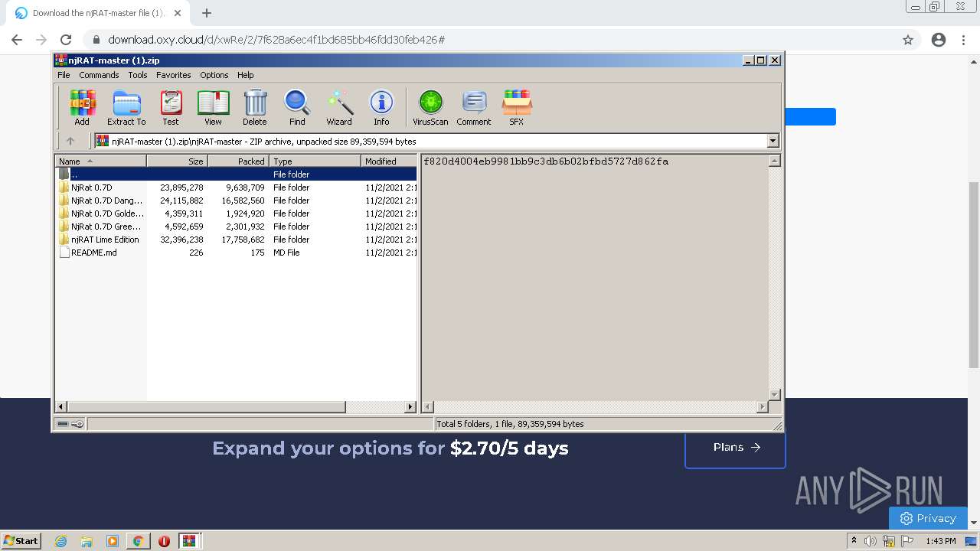Click Chrome back navigation arrow

point(17,40)
